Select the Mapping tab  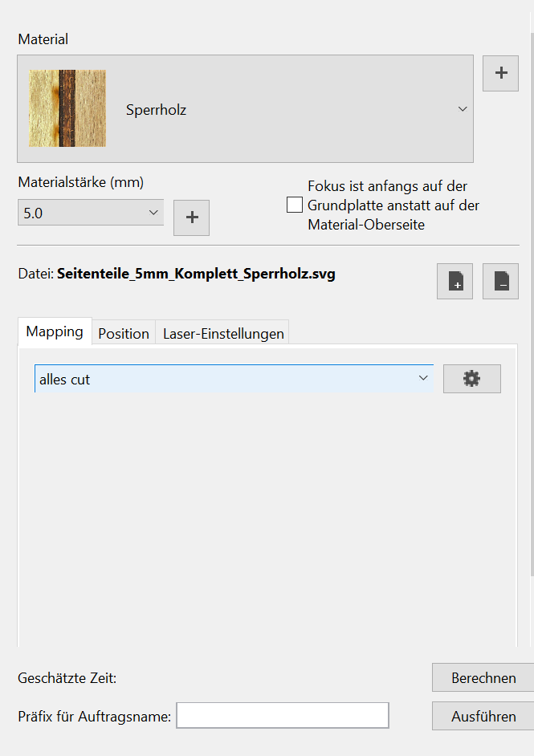pos(55,331)
